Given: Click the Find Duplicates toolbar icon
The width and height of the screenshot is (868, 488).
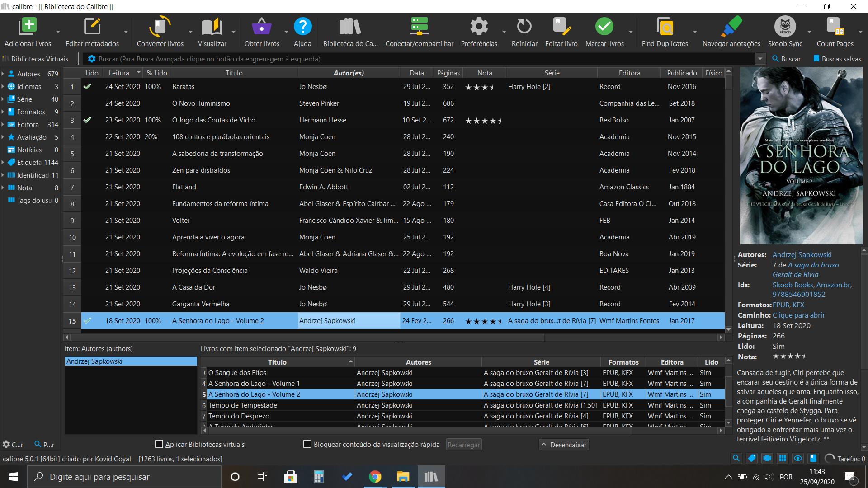Looking at the screenshot, I should pos(665,27).
